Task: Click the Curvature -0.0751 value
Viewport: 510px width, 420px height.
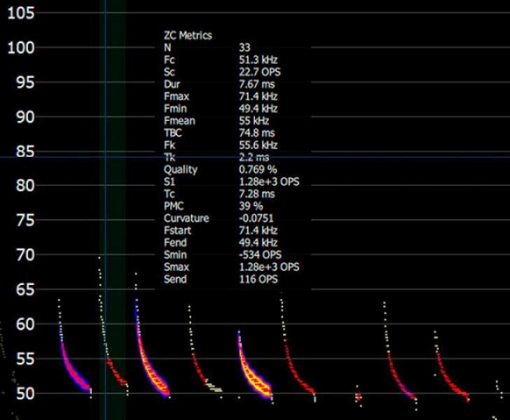Action: [x=256, y=218]
